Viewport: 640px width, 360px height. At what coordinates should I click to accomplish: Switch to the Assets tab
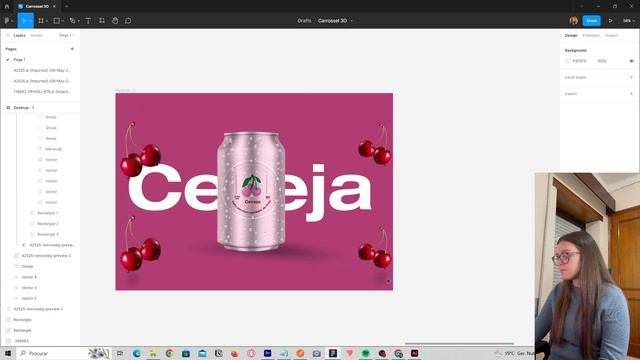[x=37, y=36]
